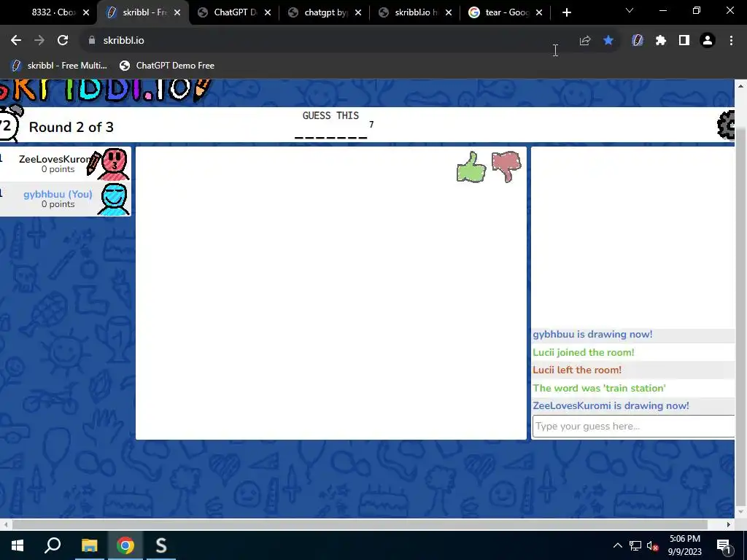Close the ChatGPT Demo tab

(x=268, y=12)
